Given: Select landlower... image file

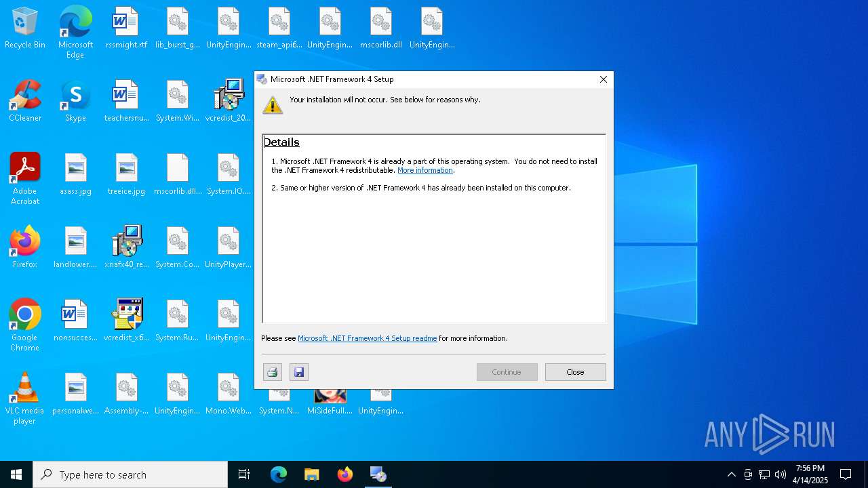Looking at the screenshot, I should tap(75, 247).
